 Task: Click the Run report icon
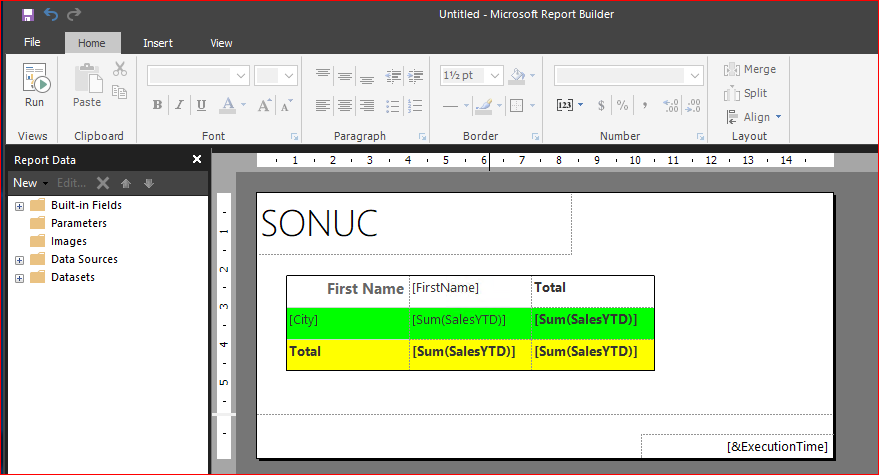34,78
